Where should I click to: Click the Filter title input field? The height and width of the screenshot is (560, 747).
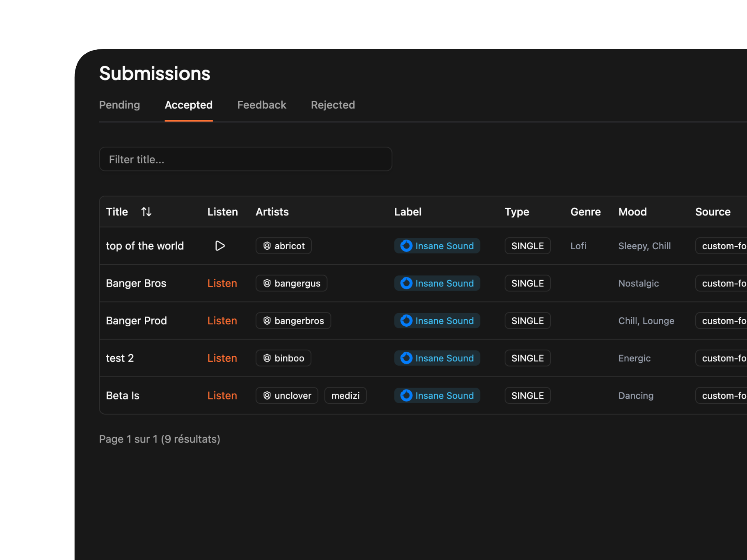[x=245, y=159]
